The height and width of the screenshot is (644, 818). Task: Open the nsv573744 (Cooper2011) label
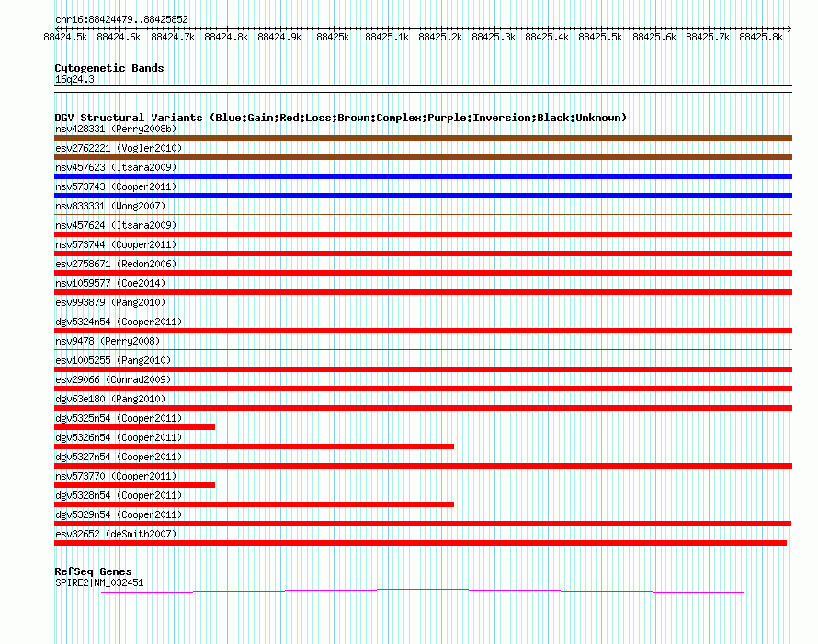(x=116, y=244)
